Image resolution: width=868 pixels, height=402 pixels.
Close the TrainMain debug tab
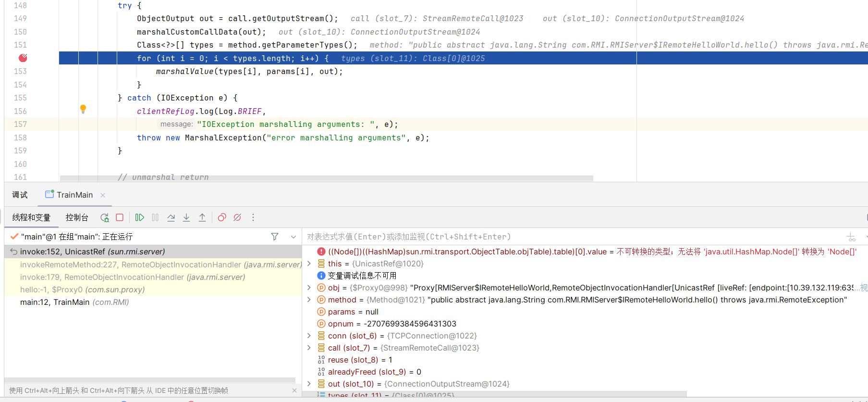coord(103,195)
